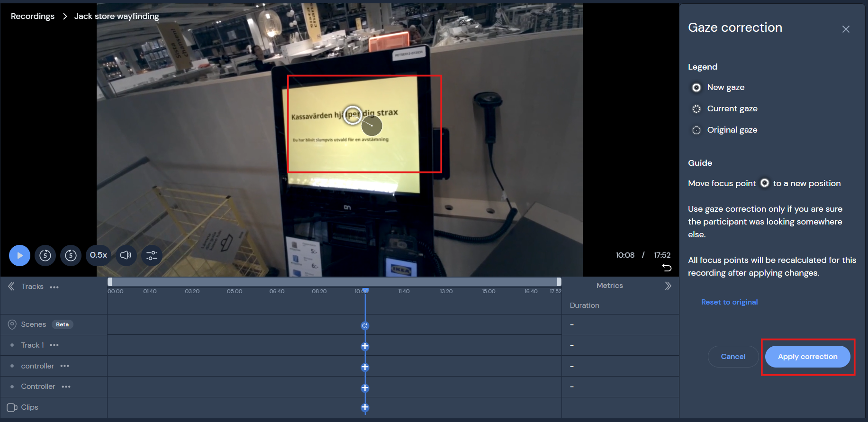Open lowercase controller track options

point(65,366)
